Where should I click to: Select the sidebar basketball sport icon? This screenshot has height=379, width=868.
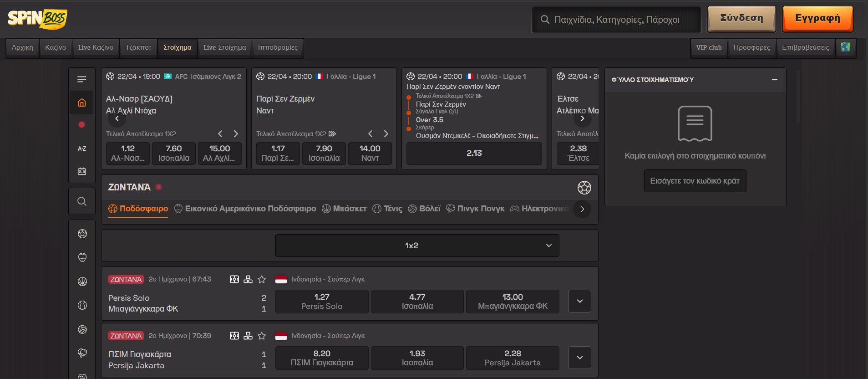point(82,282)
